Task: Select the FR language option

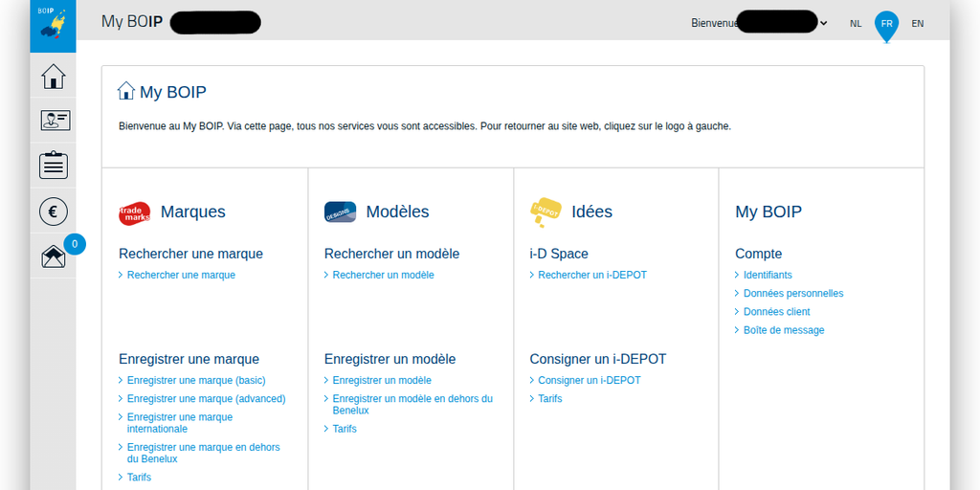Action: [x=886, y=24]
